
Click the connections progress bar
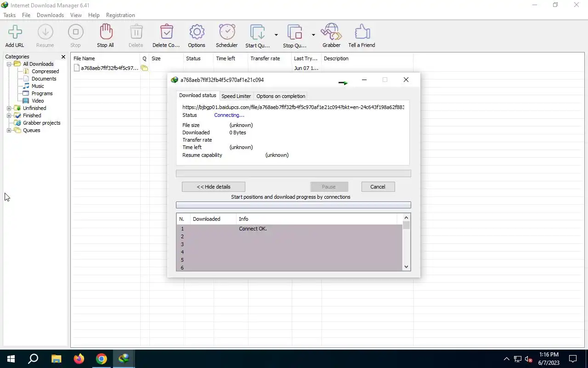pyautogui.click(x=294, y=205)
